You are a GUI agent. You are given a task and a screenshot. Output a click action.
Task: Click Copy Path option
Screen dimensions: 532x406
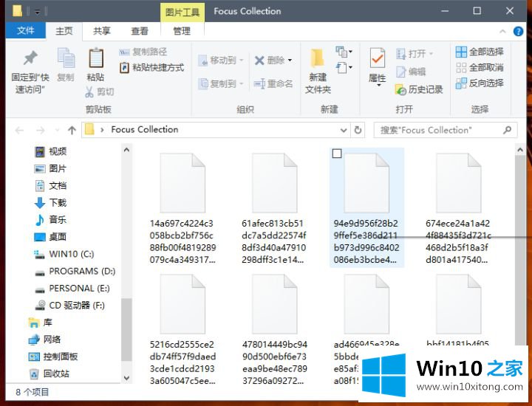[143, 52]
